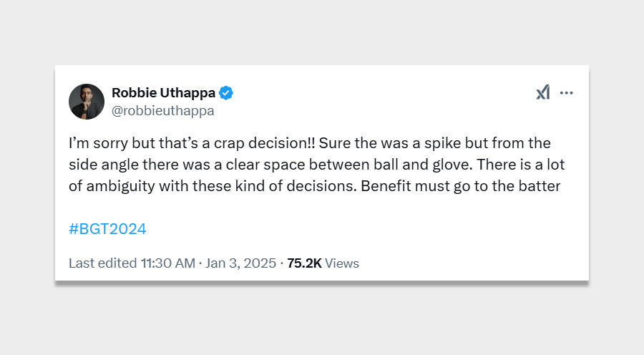Open the #BGT2024 hashtag

(107, 229)
